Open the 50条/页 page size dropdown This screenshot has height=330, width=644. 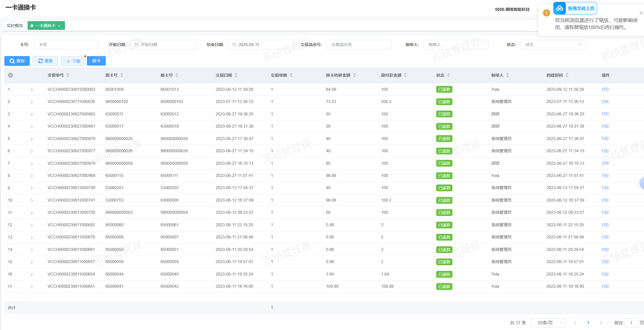pos(548,323)
